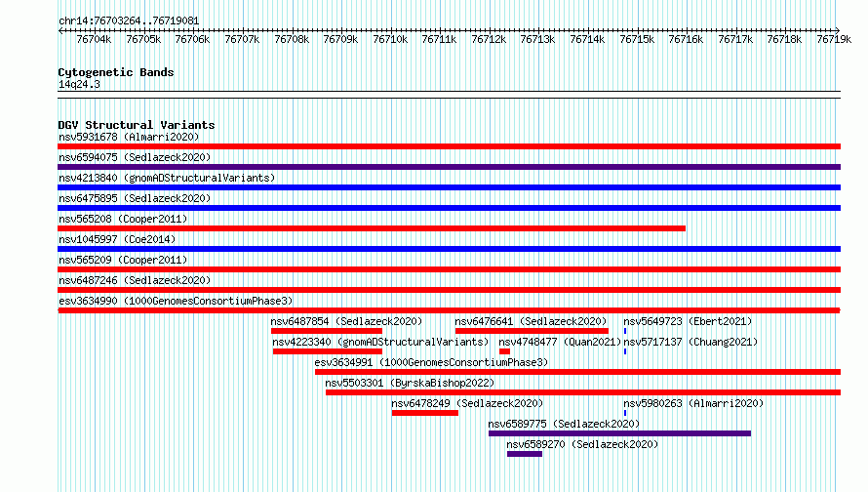Click the DGV Structural Variants track title
This screenshot has width=868, height=492.
pos(137,125)
